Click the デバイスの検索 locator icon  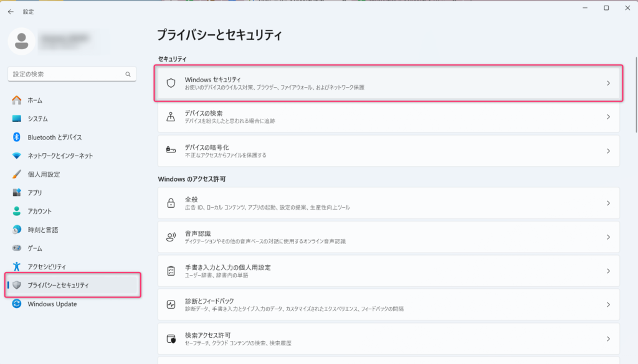point(171,116)
